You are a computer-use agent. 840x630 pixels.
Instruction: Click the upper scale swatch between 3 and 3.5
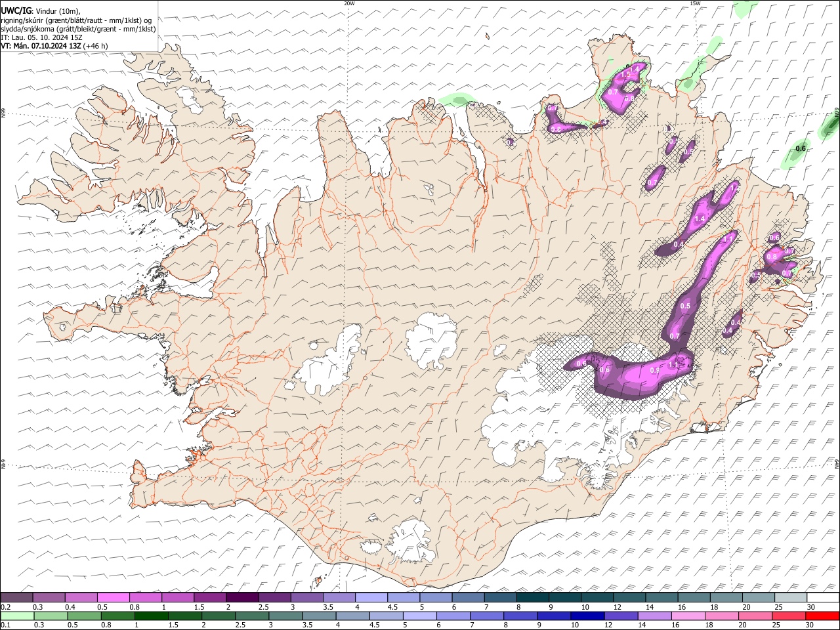(x=306, y=597)
